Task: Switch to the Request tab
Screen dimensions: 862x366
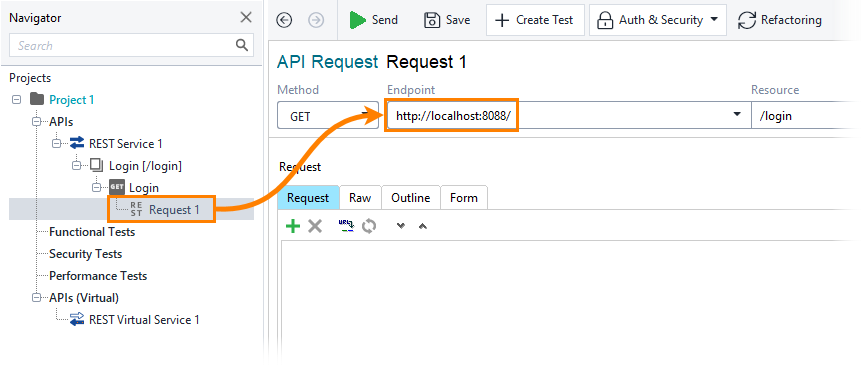Action: [308, 197]
